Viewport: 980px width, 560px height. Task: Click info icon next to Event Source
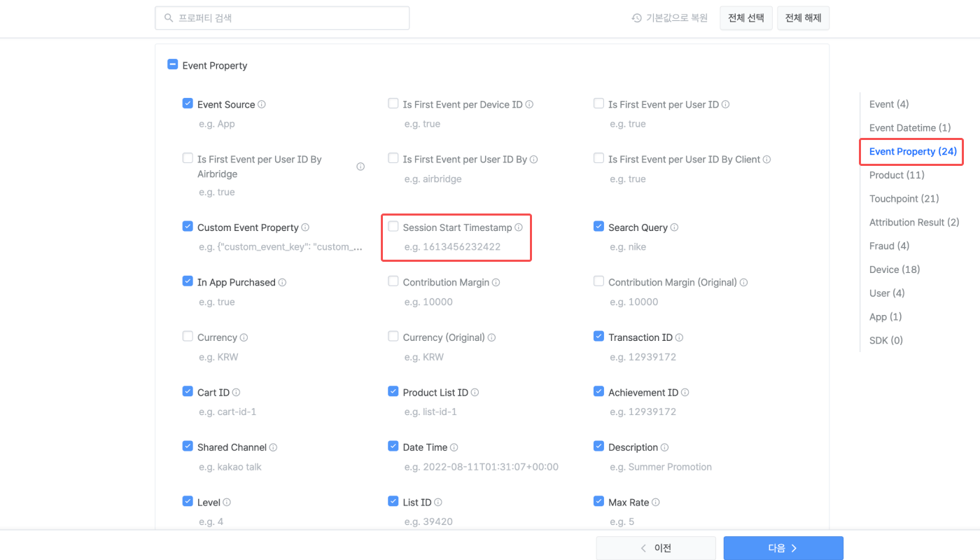pos(262,104)
